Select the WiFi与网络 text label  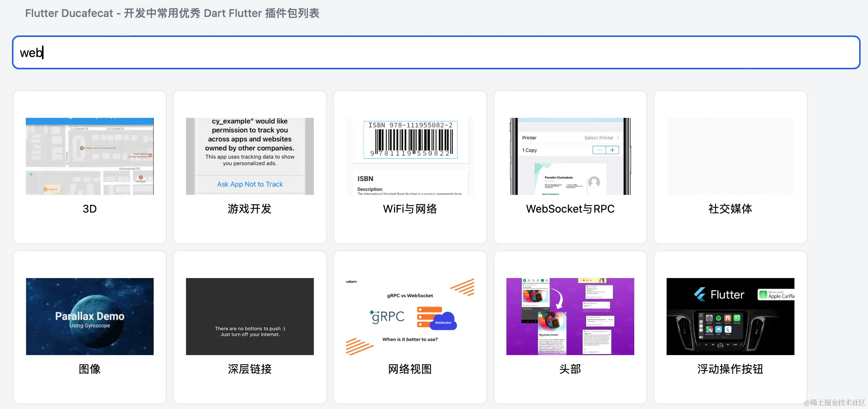[x=410, y=209]
